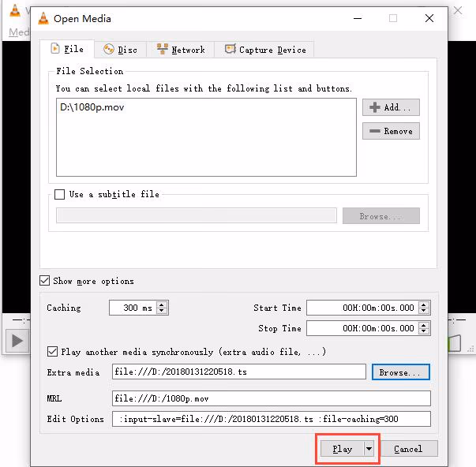Switch to the Capture Device tab
This screenshot has width=476, height=467.
click(264, 50)
